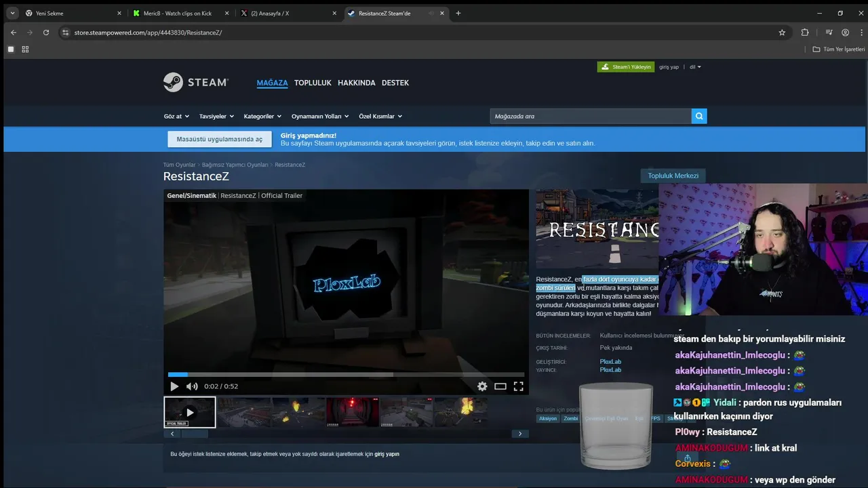The width and height of the screenshot is (868, 488).
Task: Open the PloxLab developer link
Action: click(x=610, y=362)
